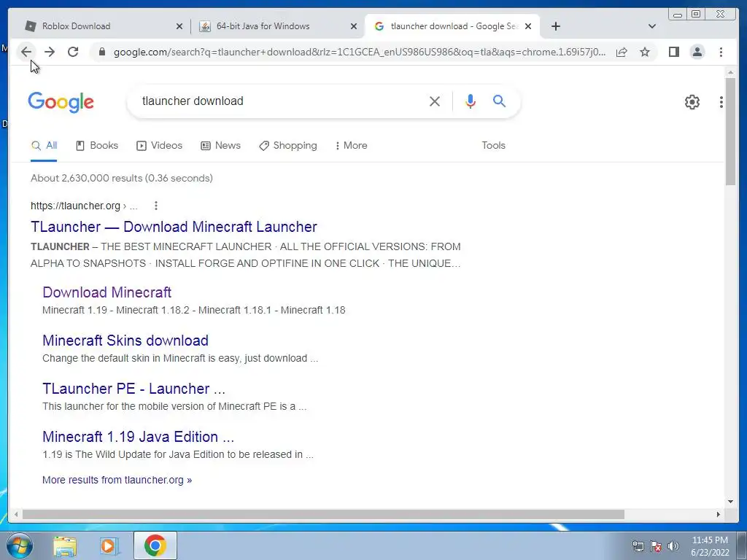Image resolution: width=747 pixels, height=560 pixels.
Task: Open Google apps dots beside the gear
Action: coord(721,102)
